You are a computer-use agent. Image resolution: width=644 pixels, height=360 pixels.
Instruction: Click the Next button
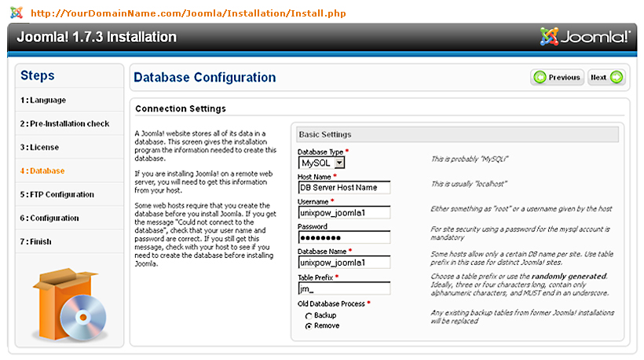pos(606,77)
